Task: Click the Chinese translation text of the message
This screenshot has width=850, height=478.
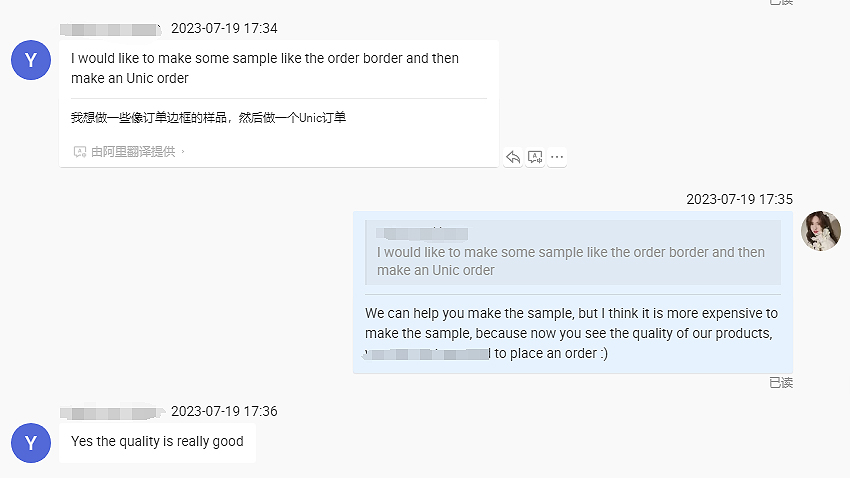Action: coord(208,118)
